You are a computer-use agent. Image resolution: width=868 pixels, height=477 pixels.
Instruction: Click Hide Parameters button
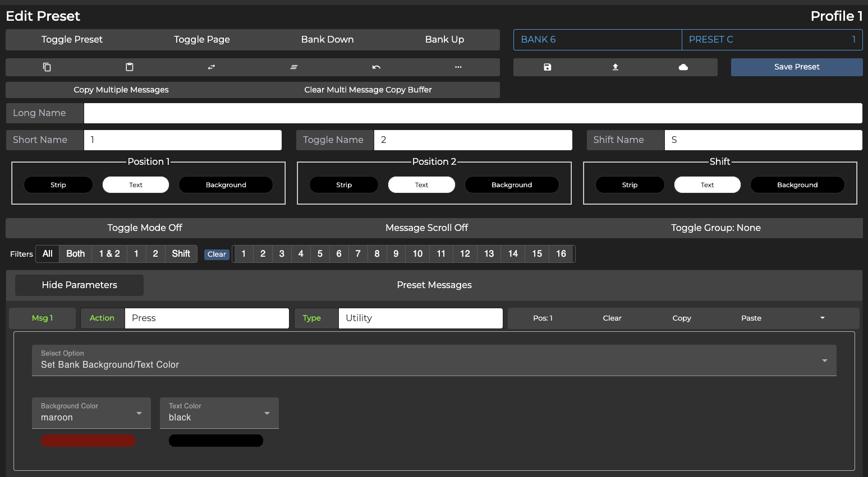pyautogui.click(x=79, y=285)
